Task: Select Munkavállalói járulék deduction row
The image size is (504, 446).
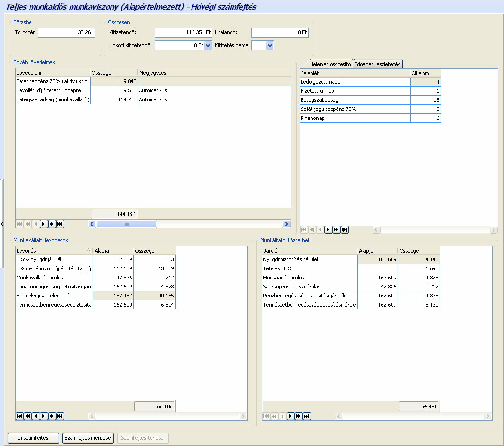Action: [95, 278]
